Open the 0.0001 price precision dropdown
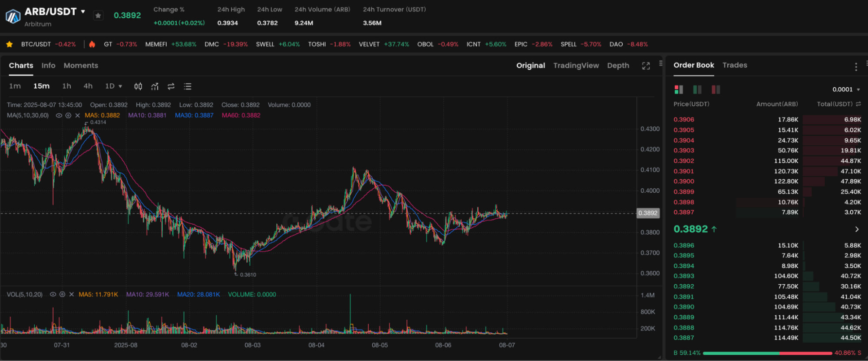Viewport: 868px width, 361px height. click(x=846, y=89)
